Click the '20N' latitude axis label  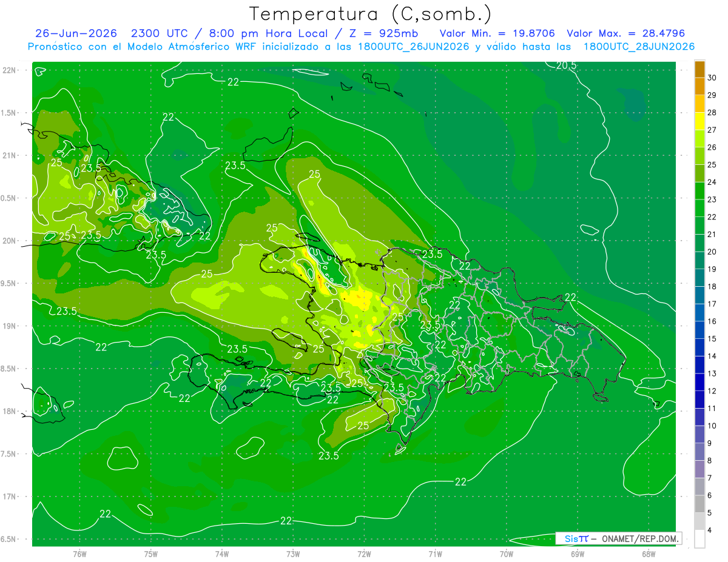(10, 241)
